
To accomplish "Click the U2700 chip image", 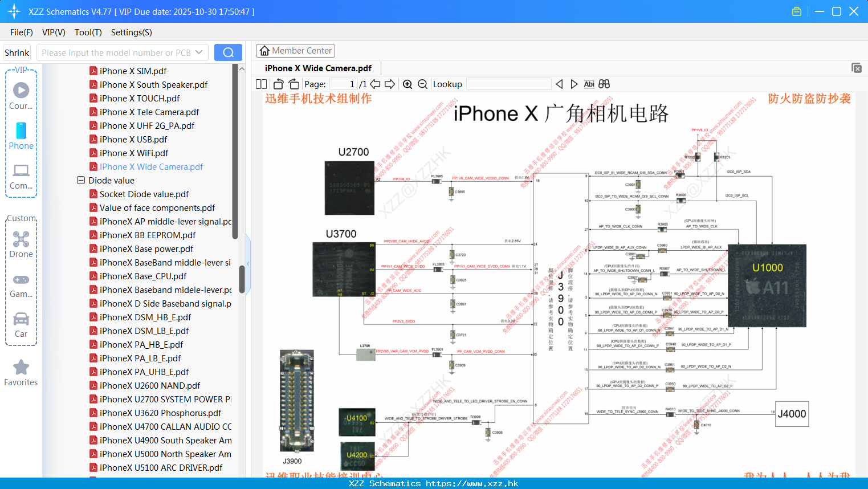I will tap(349, 188).
